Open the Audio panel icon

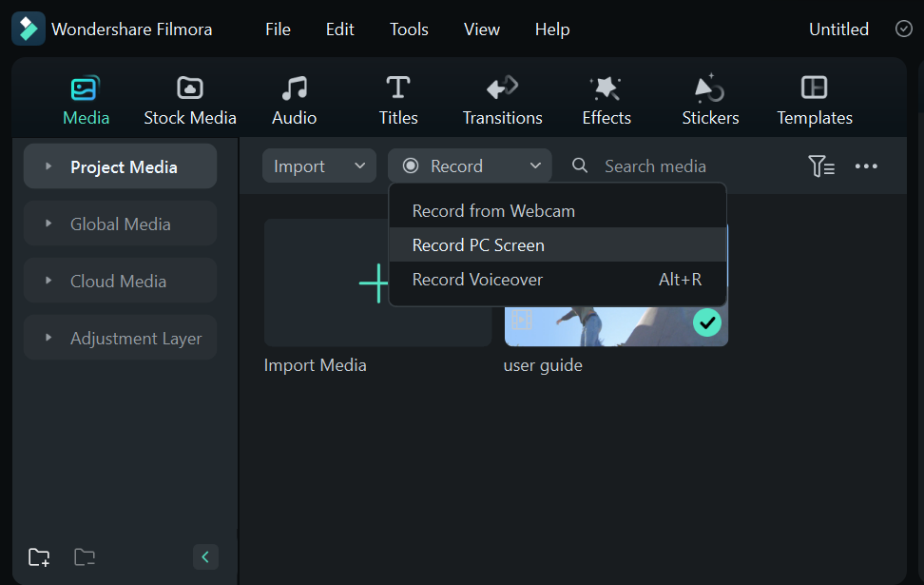(294, 87)
